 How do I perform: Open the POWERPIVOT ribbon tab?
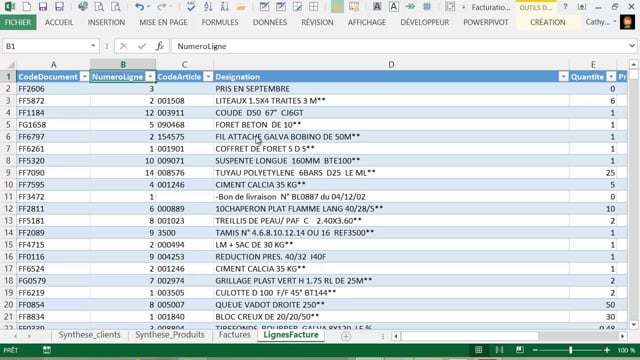pos(486,22)
